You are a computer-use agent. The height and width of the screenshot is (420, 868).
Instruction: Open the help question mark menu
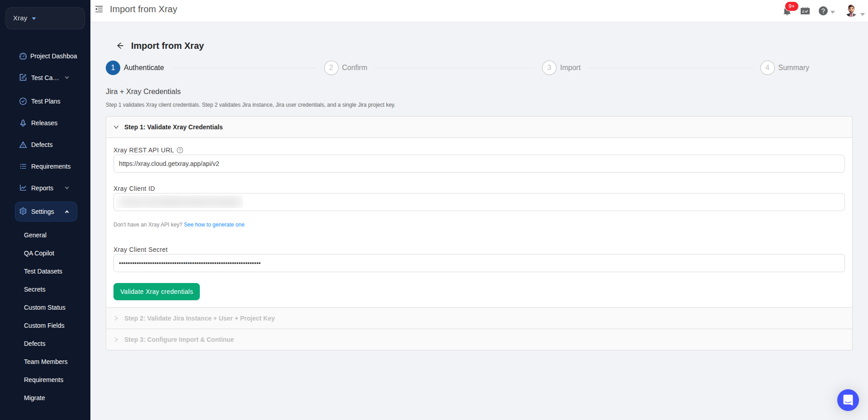click(823, 11)
